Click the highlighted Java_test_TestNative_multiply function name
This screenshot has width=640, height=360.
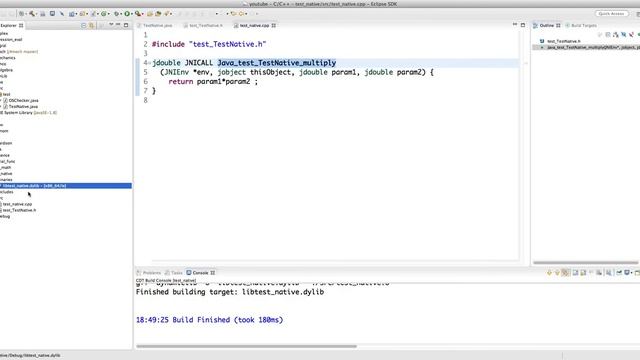(277, 63)
